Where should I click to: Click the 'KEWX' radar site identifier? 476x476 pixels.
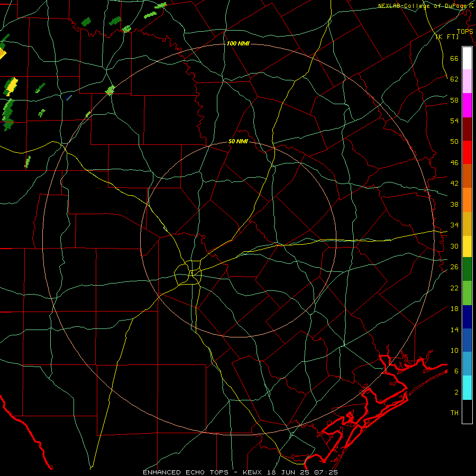[x=253, y=472]
